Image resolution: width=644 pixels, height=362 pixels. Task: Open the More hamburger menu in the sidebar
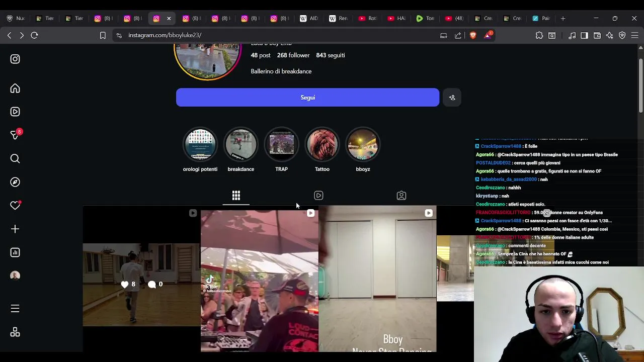(15, 309)
